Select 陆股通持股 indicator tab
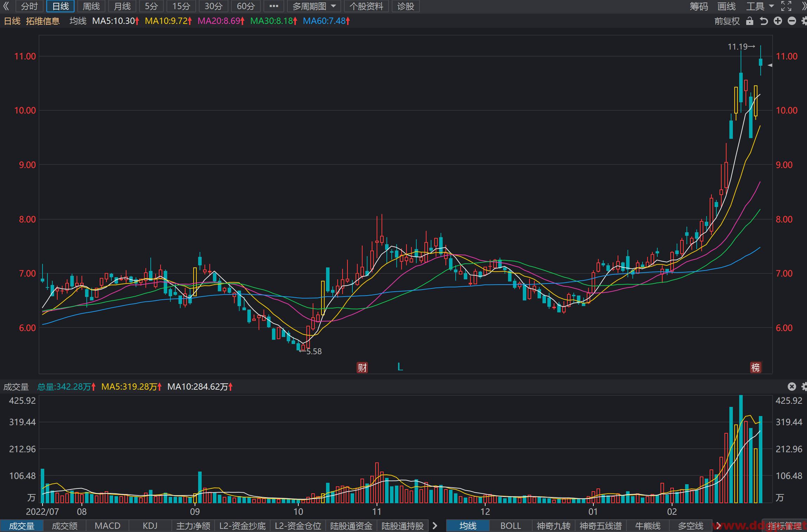This screenshot has height=532, width=807. pyautogui.click(x=403, y=526)
